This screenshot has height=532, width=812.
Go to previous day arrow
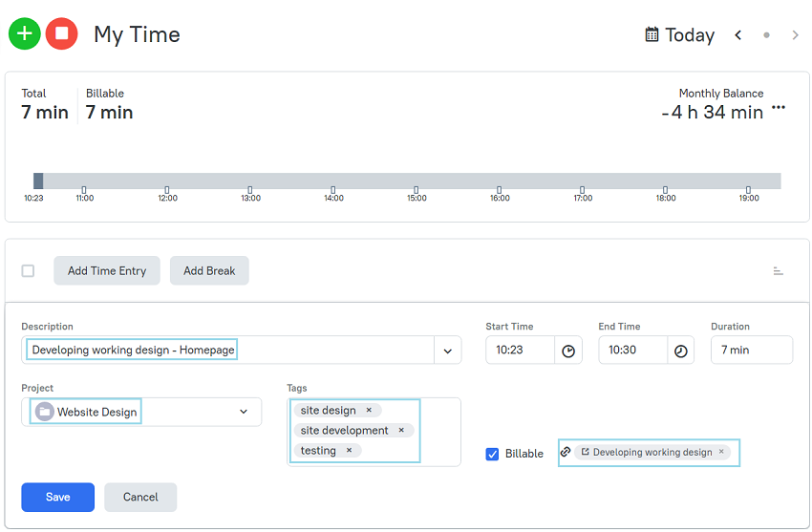coord(737,34)
